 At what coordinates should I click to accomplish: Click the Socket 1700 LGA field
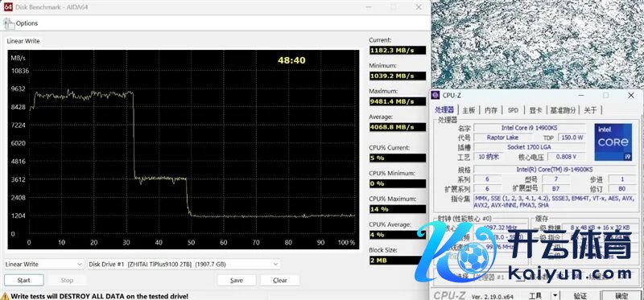pos(530,147)
